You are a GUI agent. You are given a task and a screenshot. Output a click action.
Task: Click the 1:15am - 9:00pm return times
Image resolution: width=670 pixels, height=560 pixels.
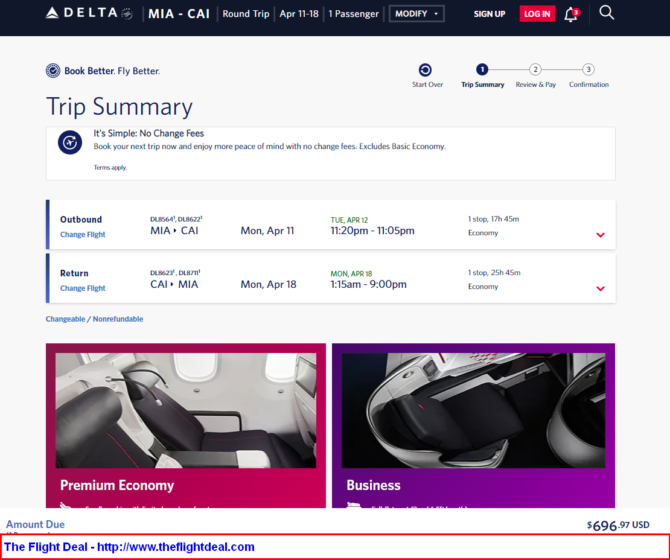pyautogui.click(x=368, y=284)
